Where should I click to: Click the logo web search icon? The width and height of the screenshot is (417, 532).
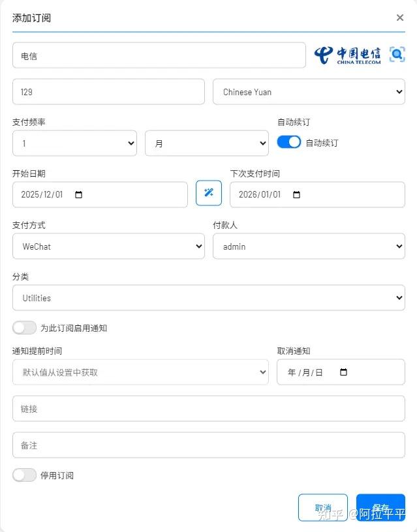pos(397,55)
